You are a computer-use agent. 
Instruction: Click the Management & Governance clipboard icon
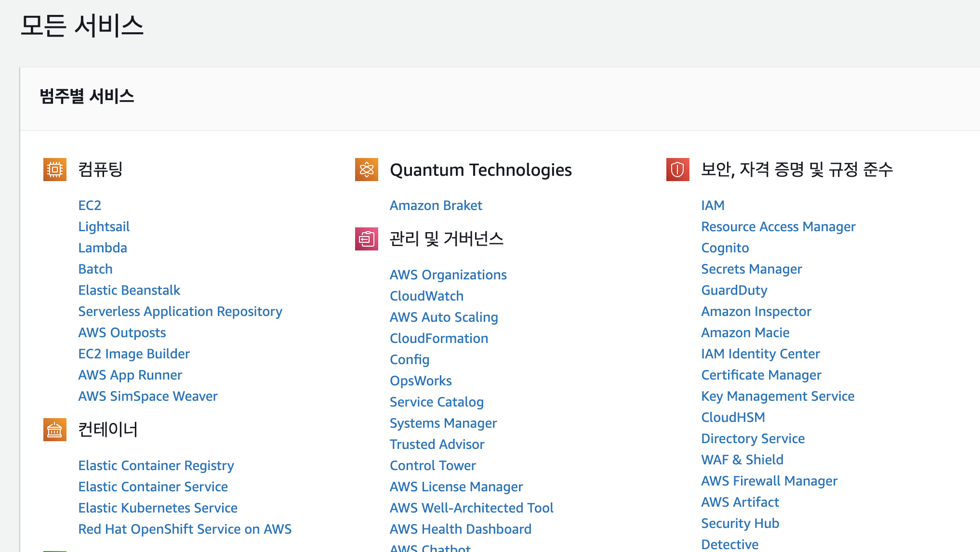pyautogui.click(x=366, y=239)
